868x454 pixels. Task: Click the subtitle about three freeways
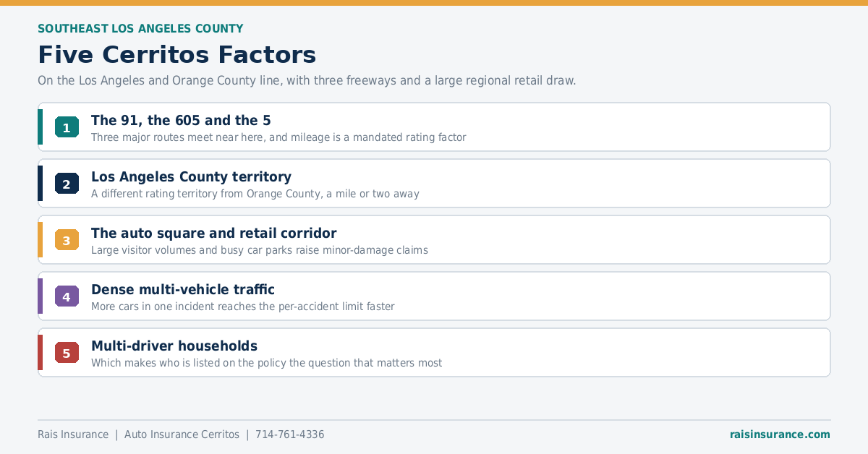pos(307,80)
